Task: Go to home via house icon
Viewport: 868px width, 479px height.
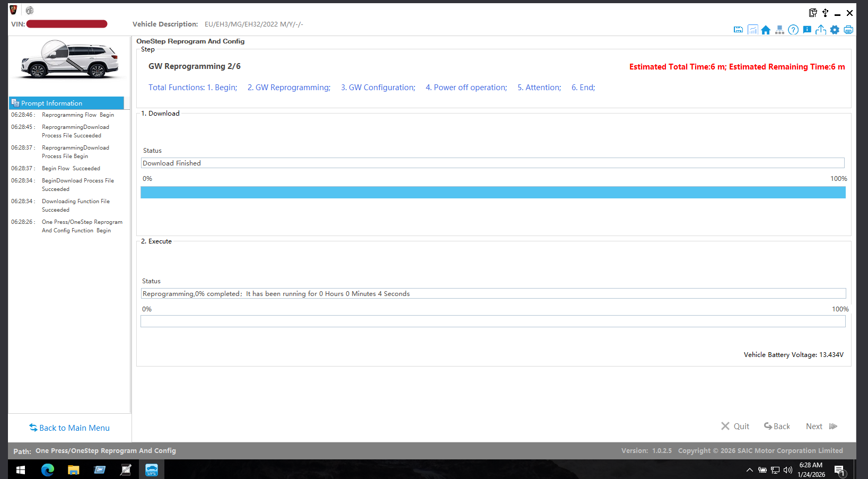Action: (x=766, y=30)
